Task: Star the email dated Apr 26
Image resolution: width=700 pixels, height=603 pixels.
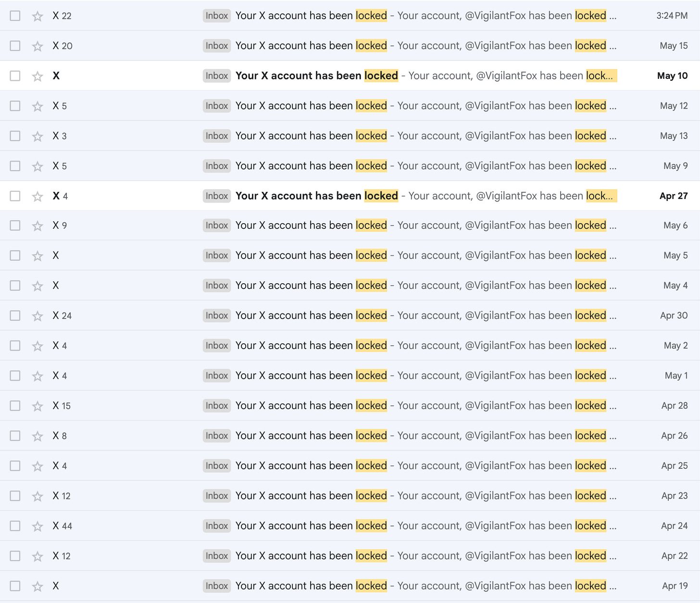Action: tap(37, 436)
